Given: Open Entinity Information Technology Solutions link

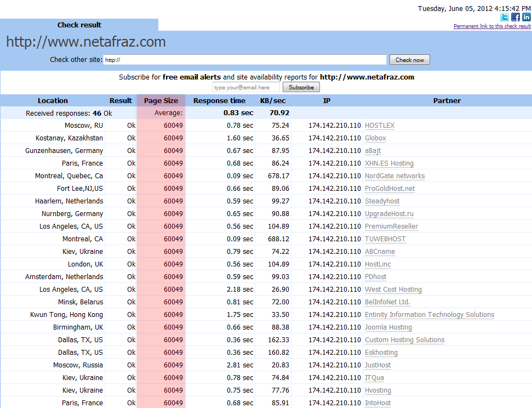Looking at the screenshot, I should click(430, 315).
